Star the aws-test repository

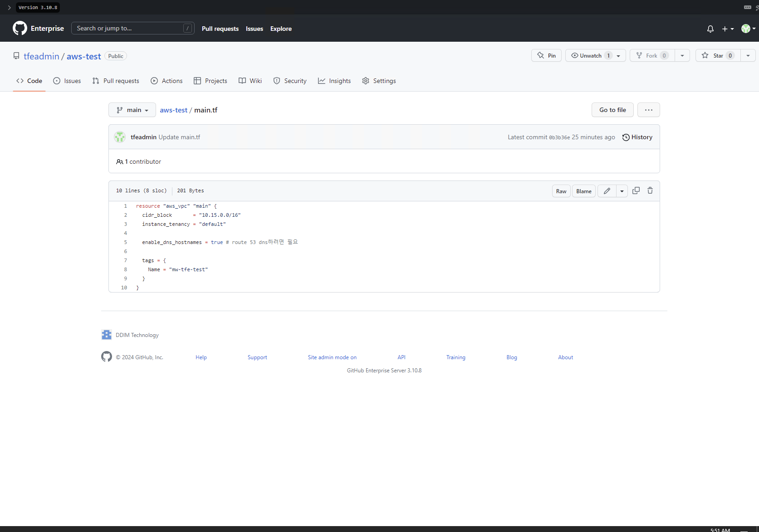point(718,55)
